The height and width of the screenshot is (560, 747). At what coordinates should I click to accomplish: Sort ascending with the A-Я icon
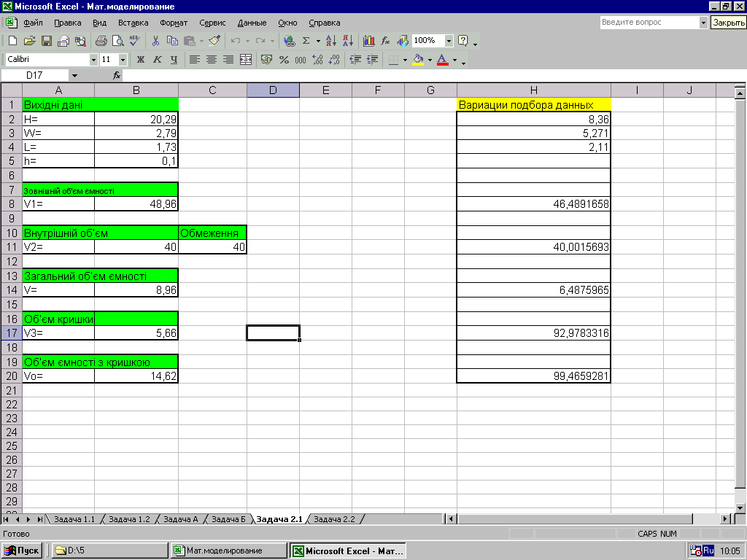(331, 41)
